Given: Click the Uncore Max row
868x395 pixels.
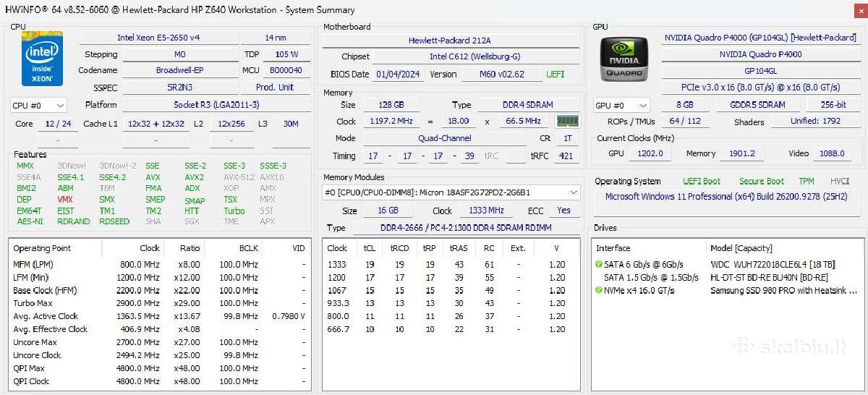Looking at the screenshot, I should click(x=160, y=342).
